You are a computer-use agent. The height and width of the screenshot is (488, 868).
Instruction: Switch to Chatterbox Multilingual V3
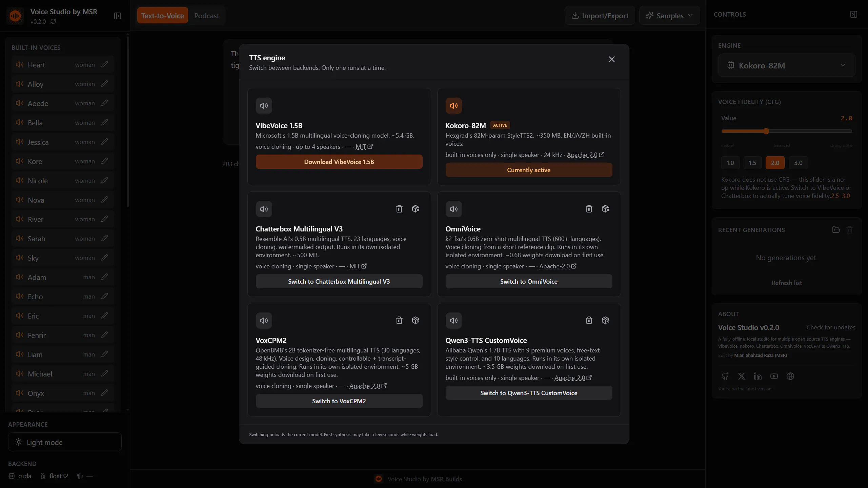[x=339, y=281]
